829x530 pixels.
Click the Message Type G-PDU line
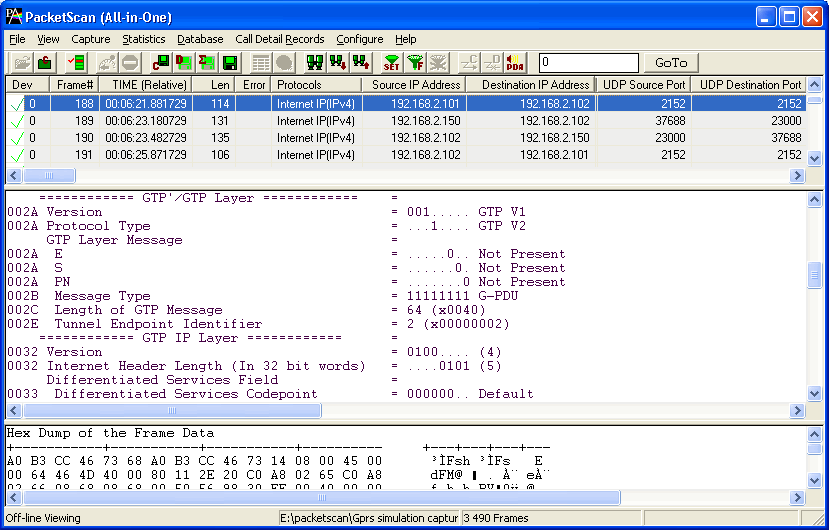(262, 296)
